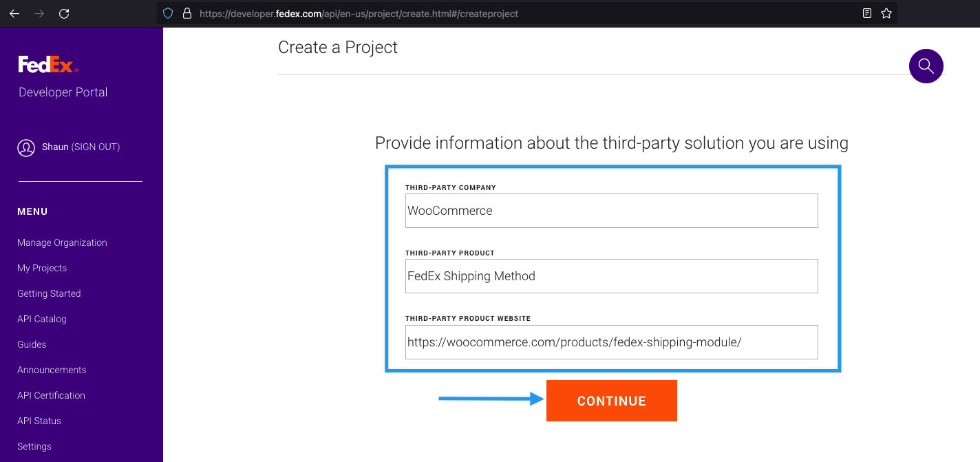Open Manage Organization from the sidebar
Screen dimensions: 980x462
click(62, 242)
